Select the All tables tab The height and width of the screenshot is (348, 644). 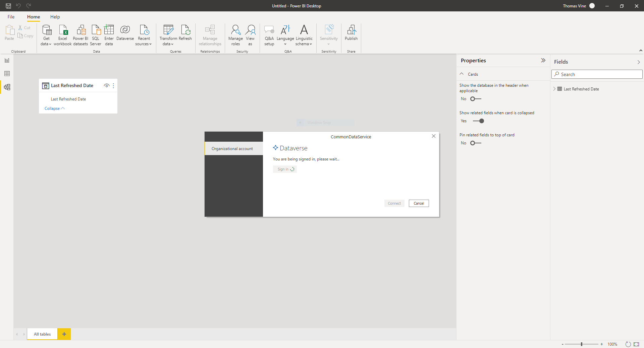point(42,334)
